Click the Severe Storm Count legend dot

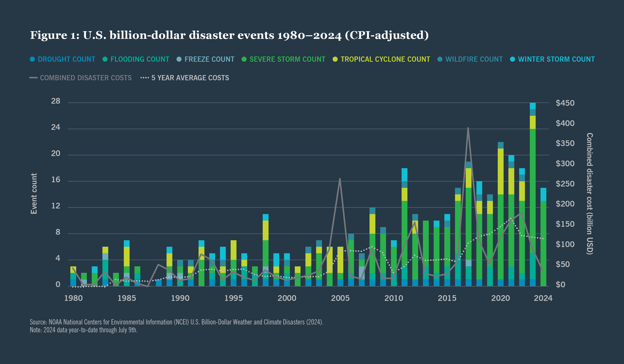click(x=244, y=59)
